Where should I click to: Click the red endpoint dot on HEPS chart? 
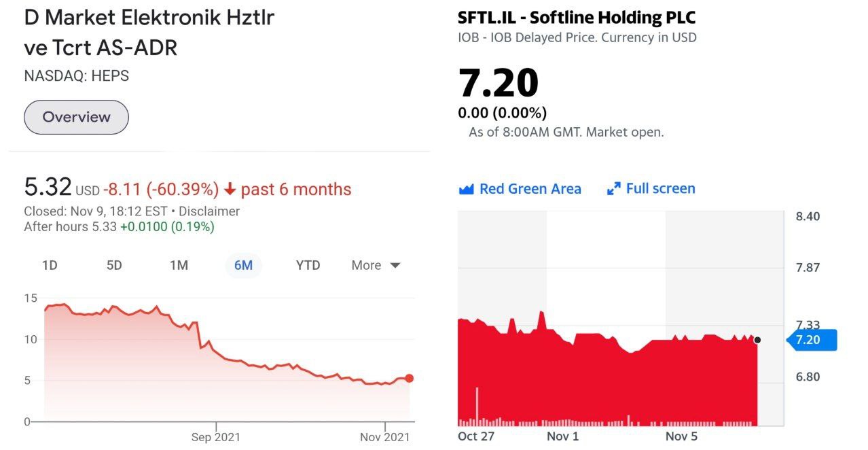409,379
